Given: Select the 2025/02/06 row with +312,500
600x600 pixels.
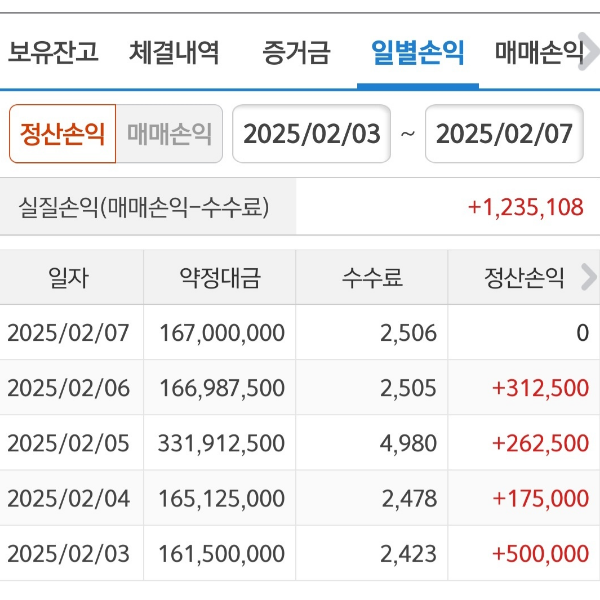Looking at the screenshot, I should (298, 388).
